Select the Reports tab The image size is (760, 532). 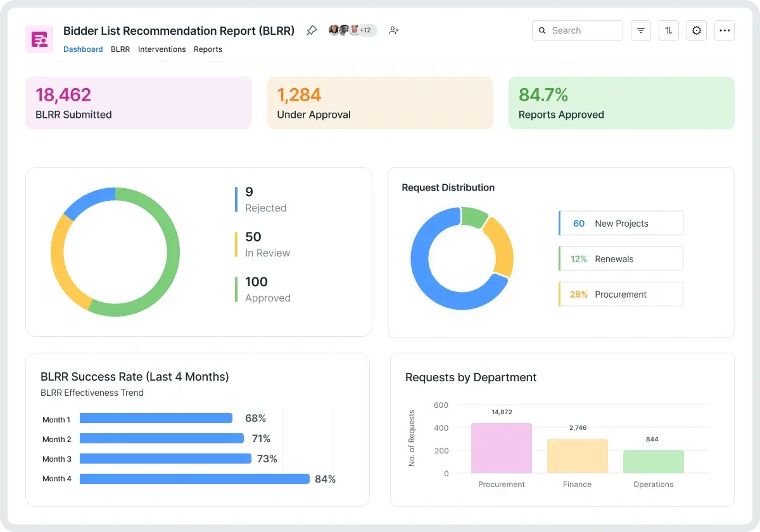pyautogui.click(x=208, y=49)
